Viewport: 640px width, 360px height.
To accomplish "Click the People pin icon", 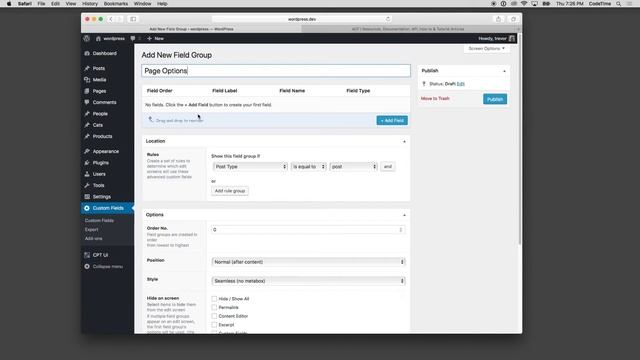I will point(87,113).
